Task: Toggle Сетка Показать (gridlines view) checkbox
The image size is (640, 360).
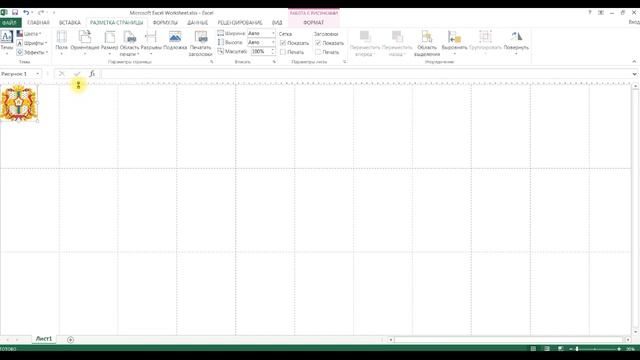Action: tap(283, 43)
